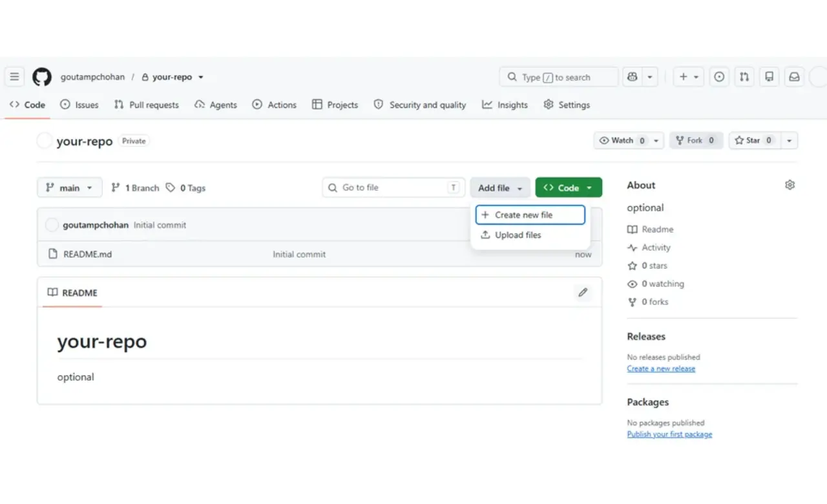Open the Issues tab
The width and height of the screenshot is (827, 504).
click(79, 105)
